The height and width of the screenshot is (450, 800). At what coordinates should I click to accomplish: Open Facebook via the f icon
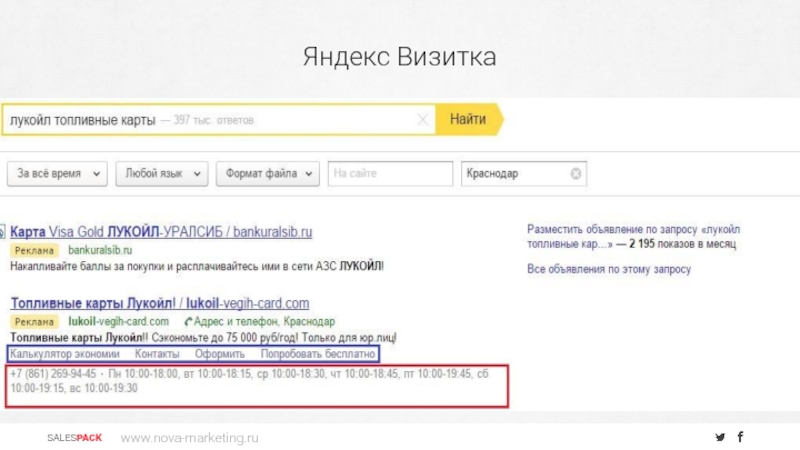(x=740, y=436)
